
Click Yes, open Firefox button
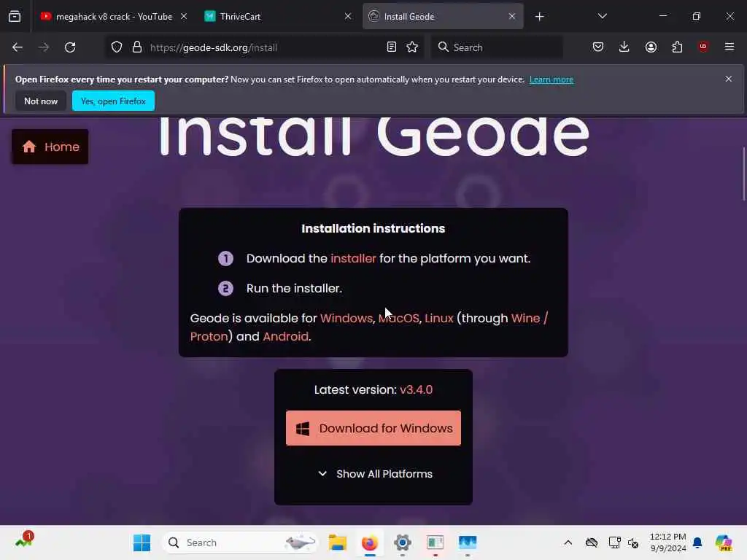(x=113, y=101)
